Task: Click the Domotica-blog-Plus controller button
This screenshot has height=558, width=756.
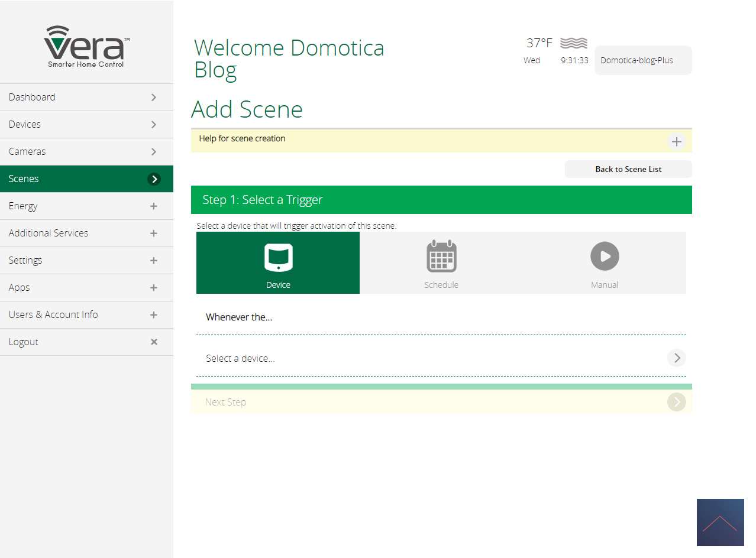Action: click(x=642, y=60)
